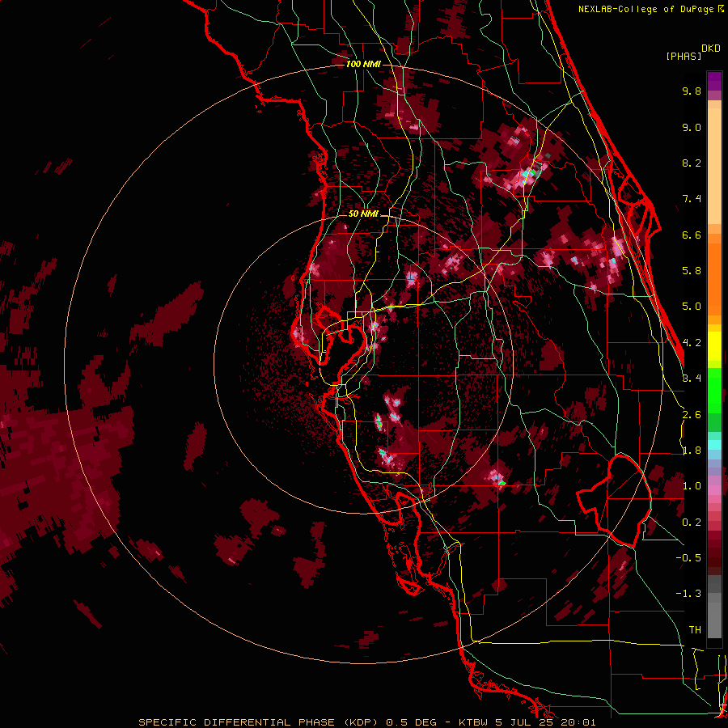Click the 4.2 scale value
Image resolution: width=728 pixels, height=728 pixels.
[x=692, y=342]
